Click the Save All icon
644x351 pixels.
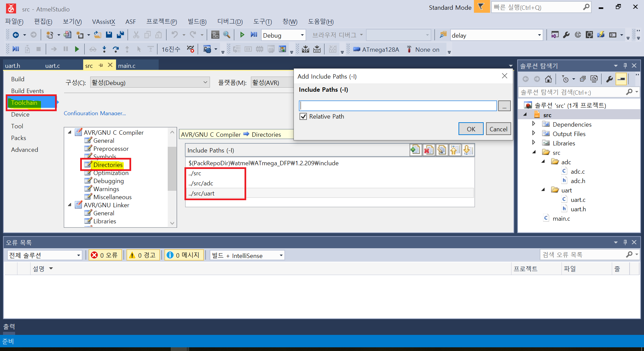click(x=120, y=35)
